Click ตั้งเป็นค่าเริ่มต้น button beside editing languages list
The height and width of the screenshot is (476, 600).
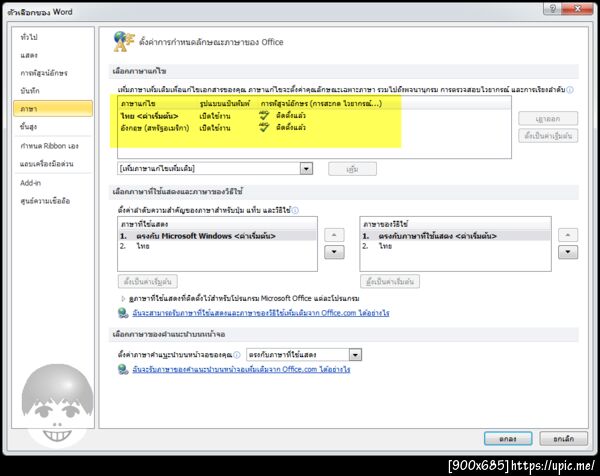(x=548, y=136)
